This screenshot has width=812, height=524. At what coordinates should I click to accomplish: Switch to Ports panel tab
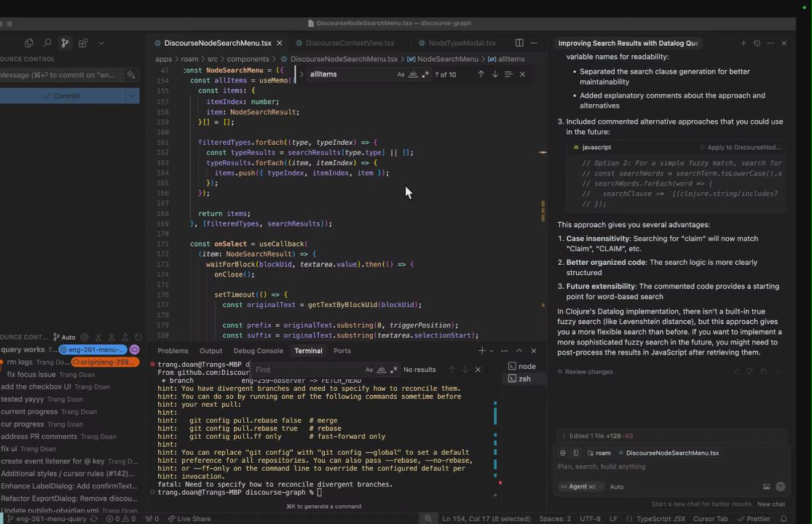pyautogui.click(x=342, y=351)
